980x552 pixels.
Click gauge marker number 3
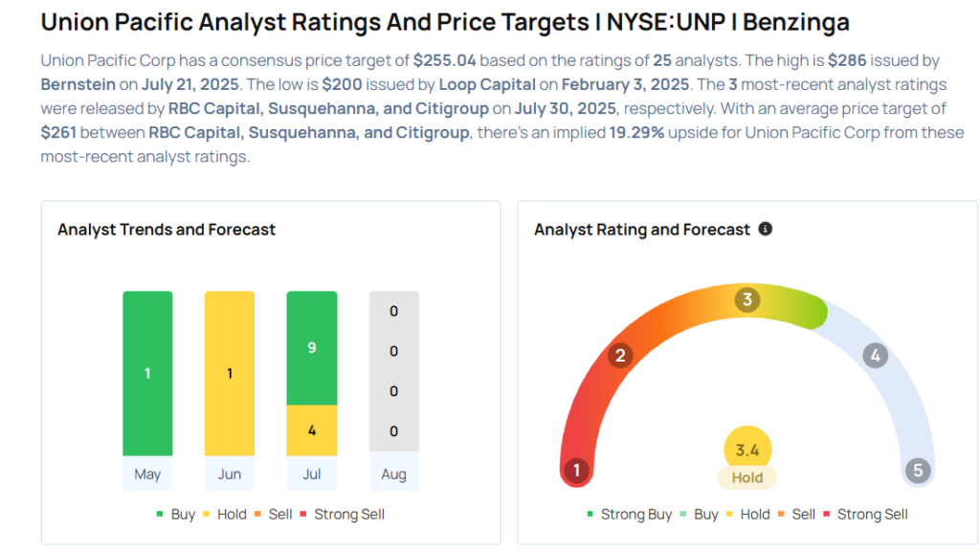pos(747,299)
